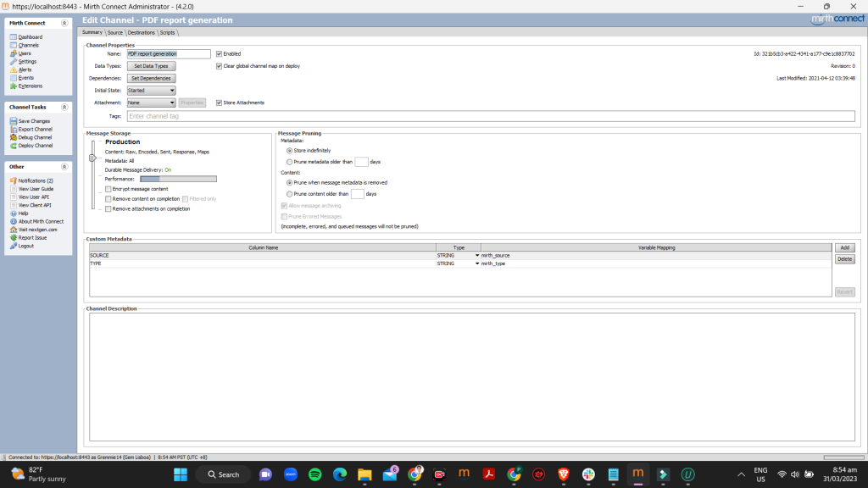Screen dimensions: 868x488
Task: Open the Notifications (2) icon
Action: [14, 181]
